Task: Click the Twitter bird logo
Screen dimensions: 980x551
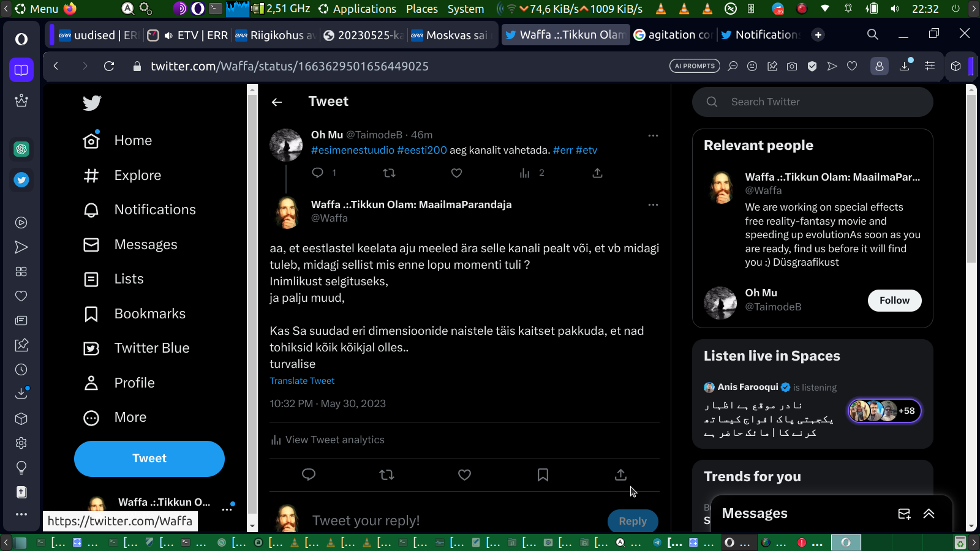Action: pyautogui.click(x=92, y=103)
